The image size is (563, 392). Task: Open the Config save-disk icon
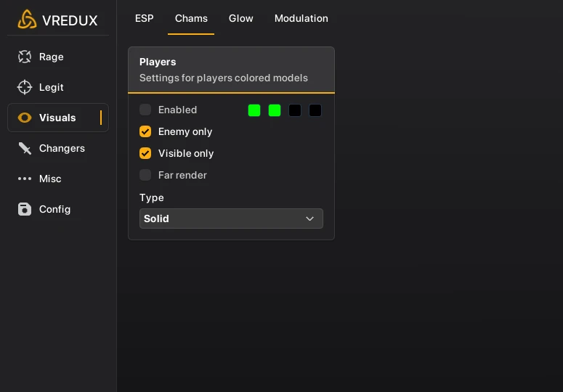coord(25,209)
